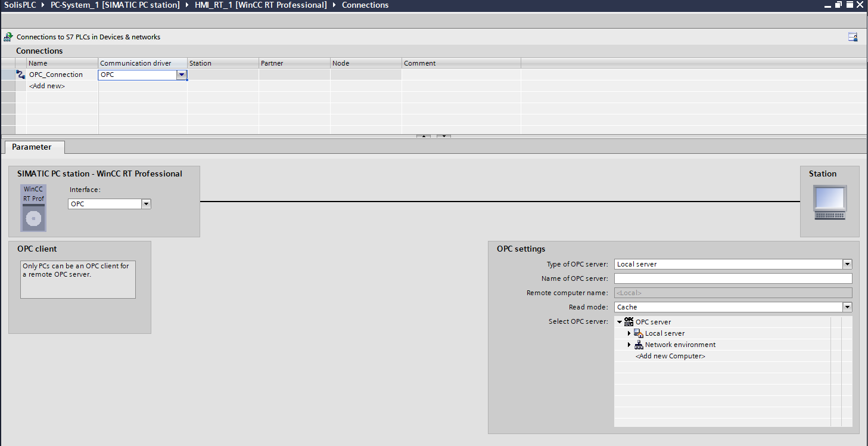The height and width of the screenshot is (446, 868).
Task: Click the Station column header
Action: pyautogui.click(x=223, y=63)
